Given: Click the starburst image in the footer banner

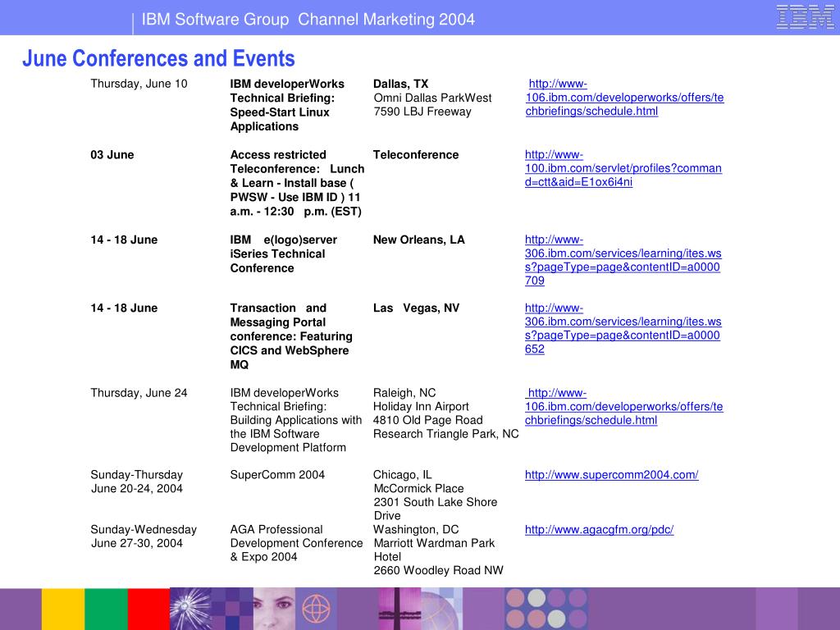Looking at the screenshot, I should (x=190, y=609).
